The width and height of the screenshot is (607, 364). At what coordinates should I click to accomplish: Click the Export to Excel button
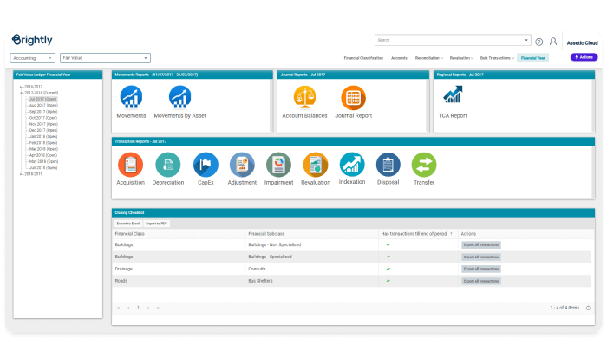(128, 223)
